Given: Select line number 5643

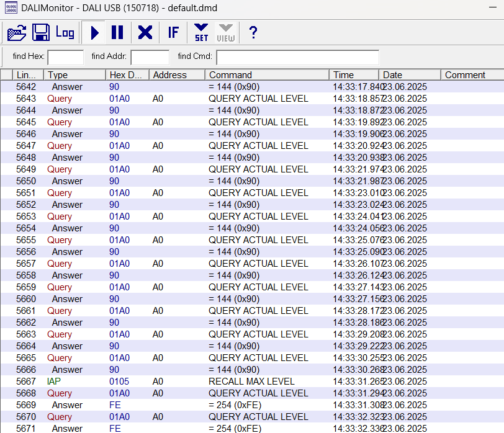Looking at the screenshot, I should 26,99.
